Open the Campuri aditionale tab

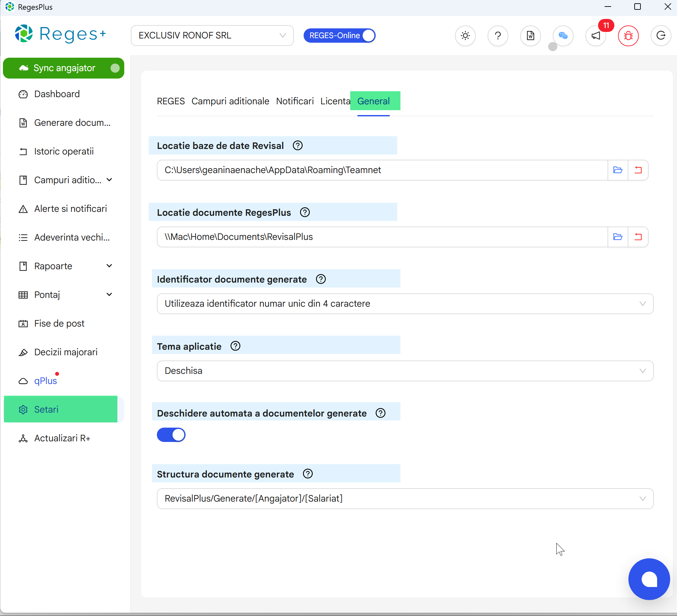tap(230, 101)
